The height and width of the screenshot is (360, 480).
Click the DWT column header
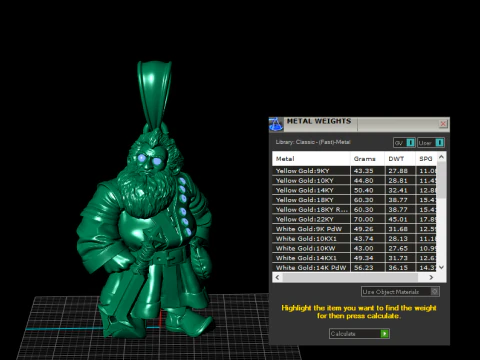(400, 159)
